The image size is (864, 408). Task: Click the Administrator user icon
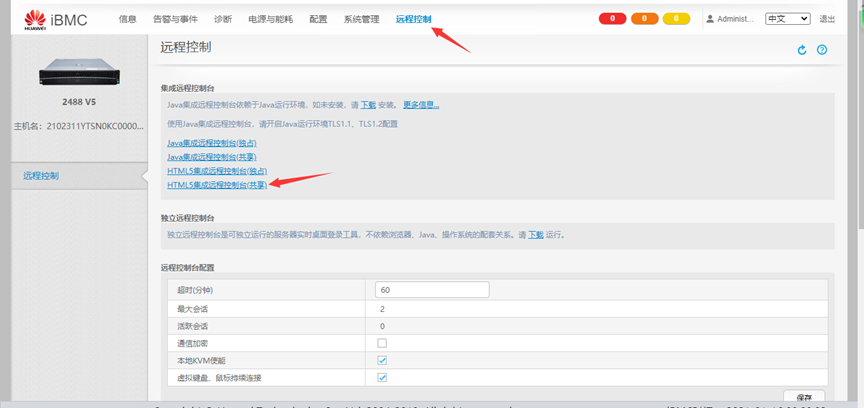710,19
